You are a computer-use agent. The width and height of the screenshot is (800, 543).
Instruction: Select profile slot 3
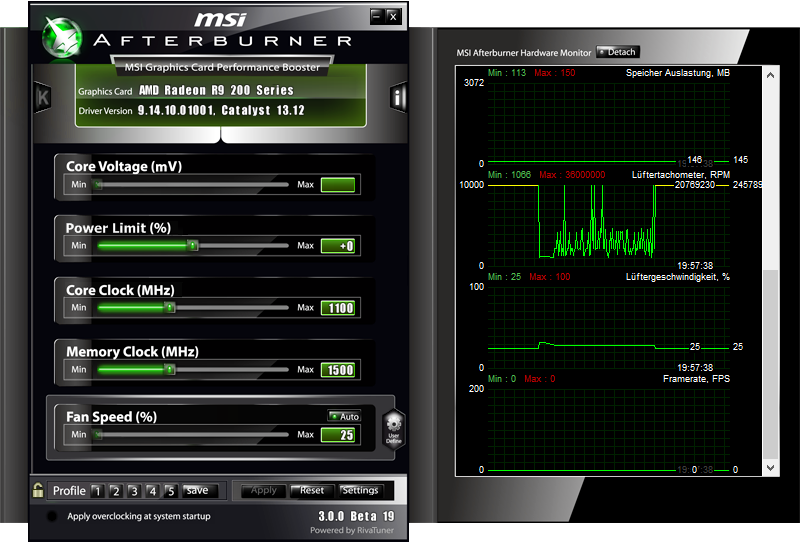coord(134,491)
